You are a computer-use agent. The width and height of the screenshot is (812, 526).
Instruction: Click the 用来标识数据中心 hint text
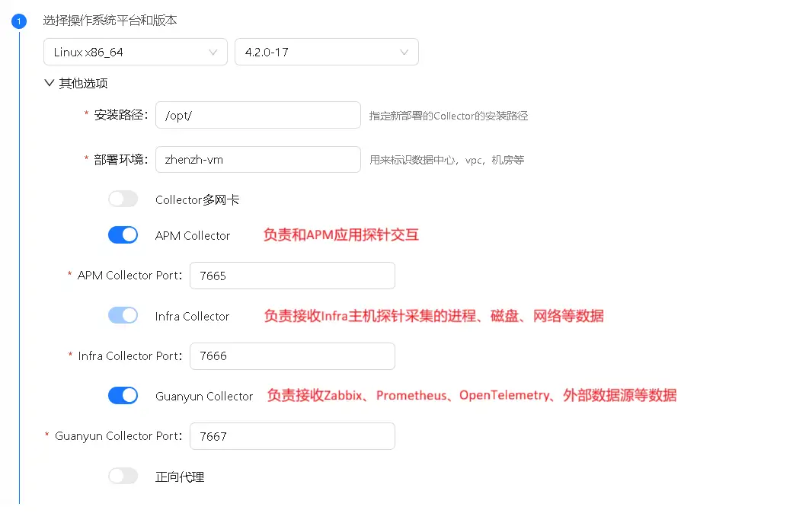tap(446, 161)
